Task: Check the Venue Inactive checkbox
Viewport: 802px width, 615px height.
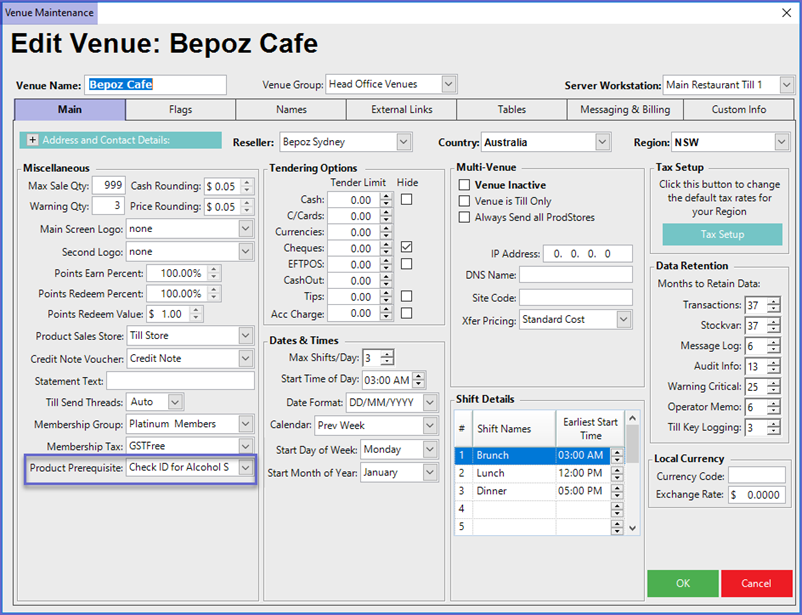Action: [464, 185]
